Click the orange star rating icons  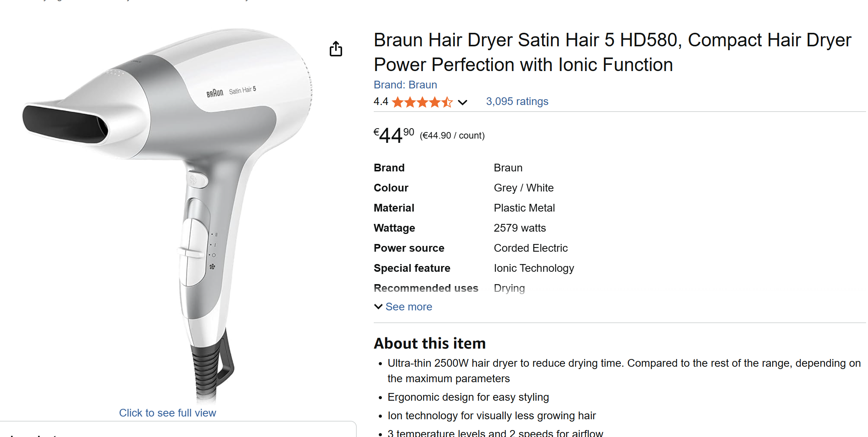pyautogui.click(x=422, y=102)
